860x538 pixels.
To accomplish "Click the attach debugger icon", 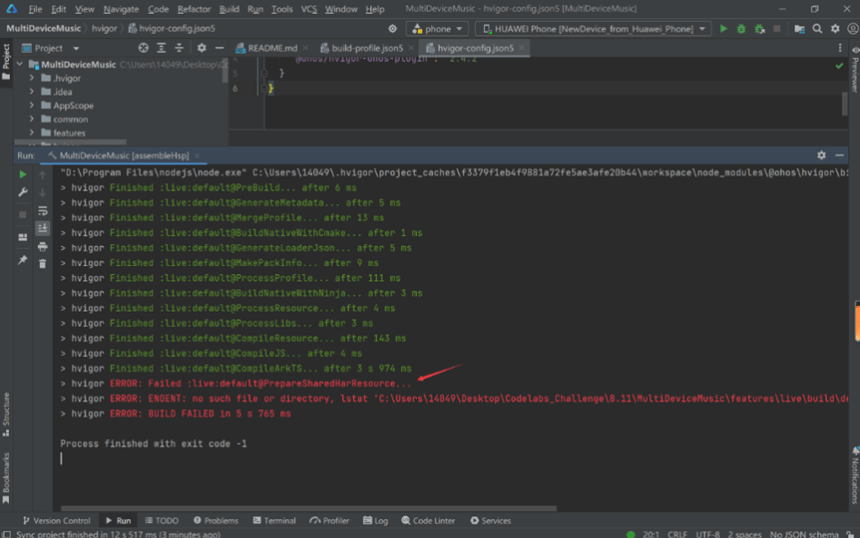I will pyautogui.click(x=759, y=29).
